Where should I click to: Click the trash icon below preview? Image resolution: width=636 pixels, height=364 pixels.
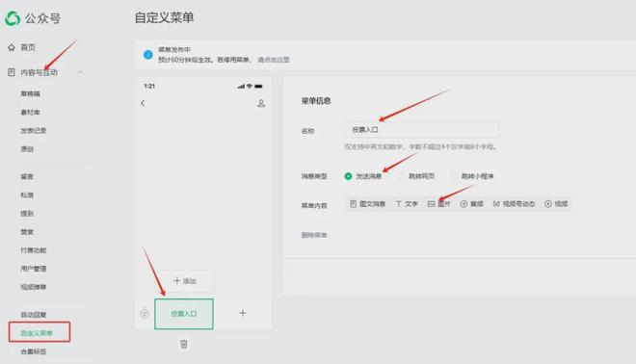(184, 344)
